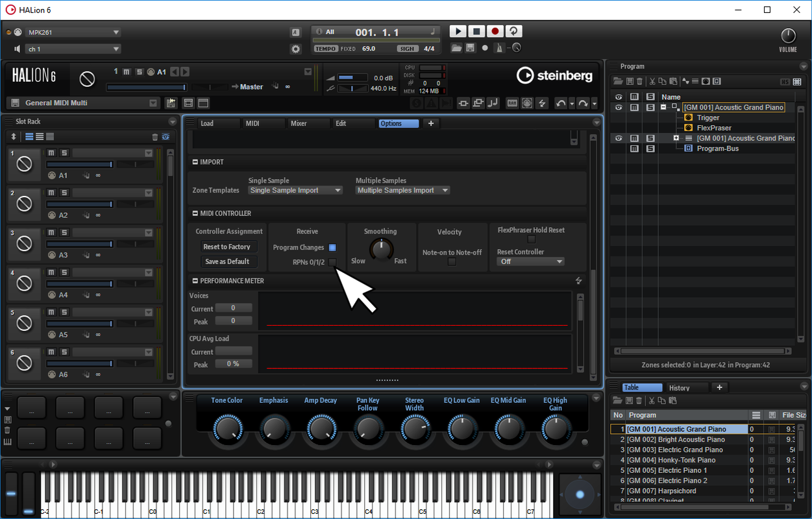Click the previous-slot arrow next to A1
This screenshot has height=519, width=812.
click(x=174, y=72)
